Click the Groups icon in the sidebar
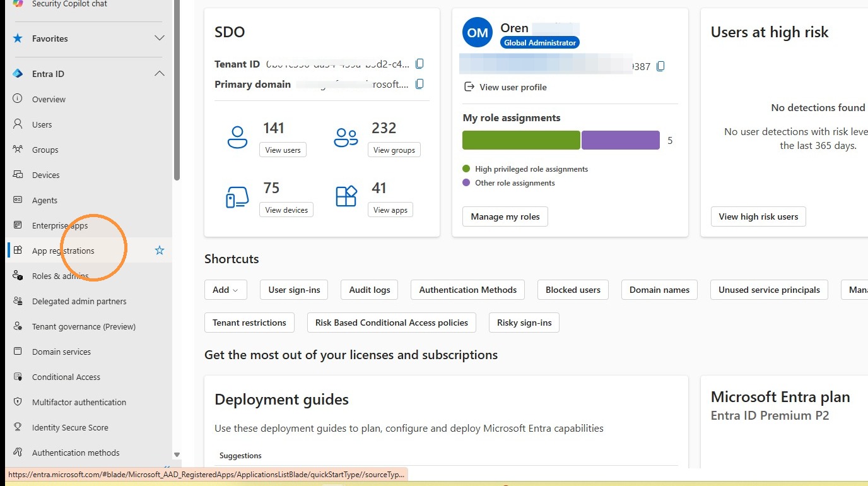This screenshot has width=868, height=486. (x=18, y=150)
